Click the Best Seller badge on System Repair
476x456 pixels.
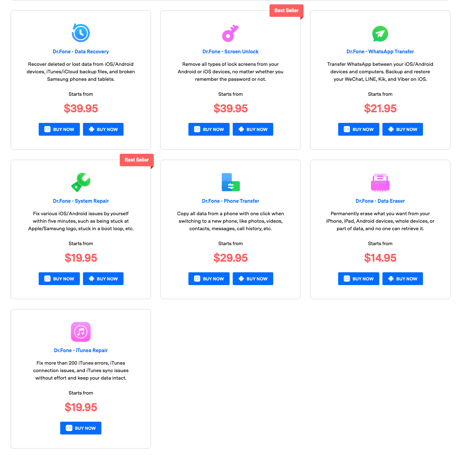pyautogui.click(x=137, y=160)
